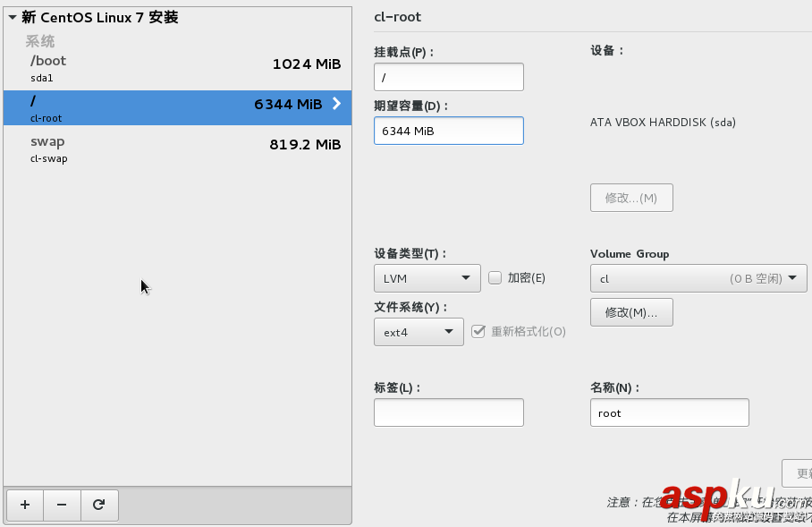Open the Volume Group cl dropdown
This screenshot has height=527, width=812.
pyautogui.click(x=698, y=278)
